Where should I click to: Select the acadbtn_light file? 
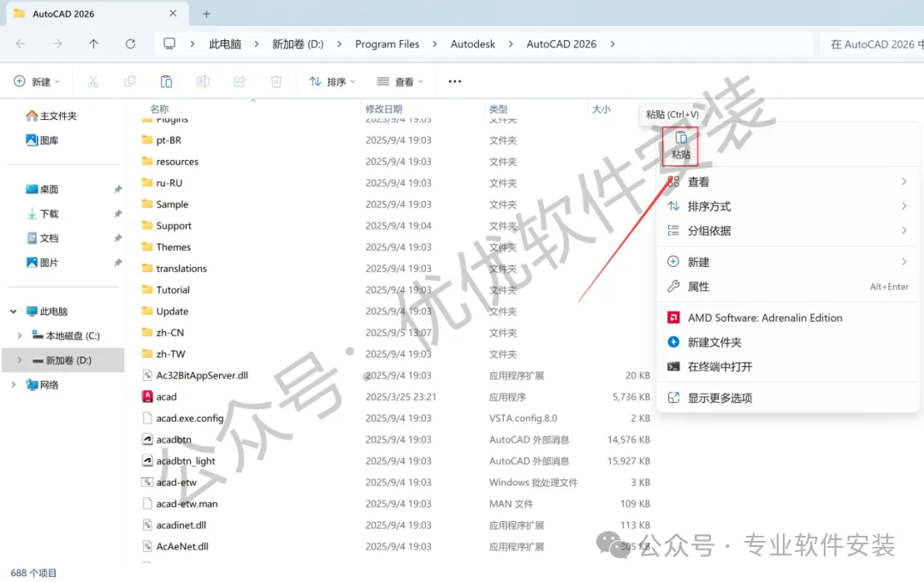coord(179,461)
